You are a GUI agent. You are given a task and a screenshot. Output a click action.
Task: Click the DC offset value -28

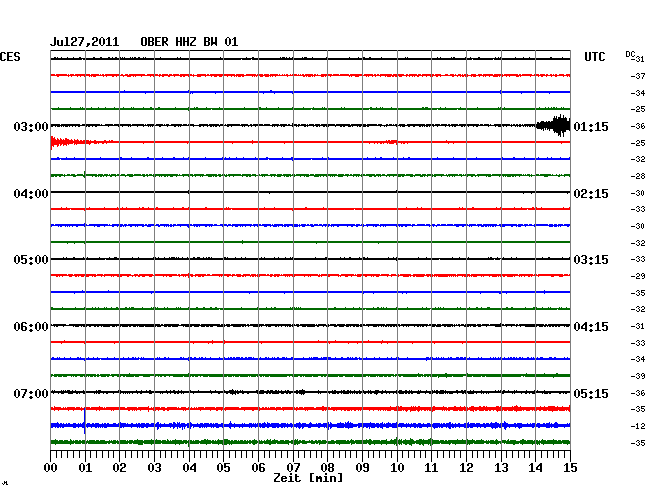coord(638,176)
